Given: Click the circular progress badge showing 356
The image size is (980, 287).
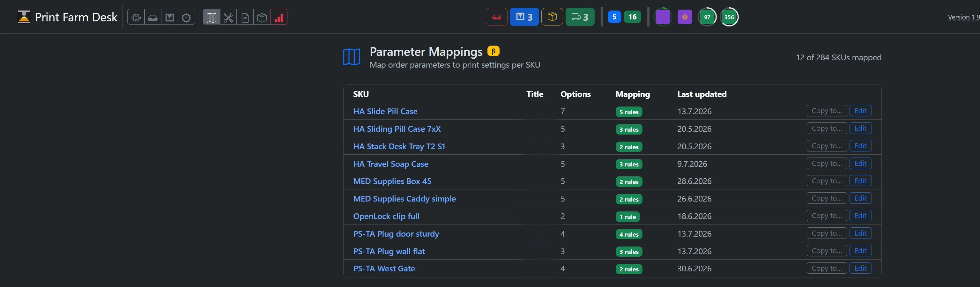Looking at the screenshot, I should click(x=729, y=17).
